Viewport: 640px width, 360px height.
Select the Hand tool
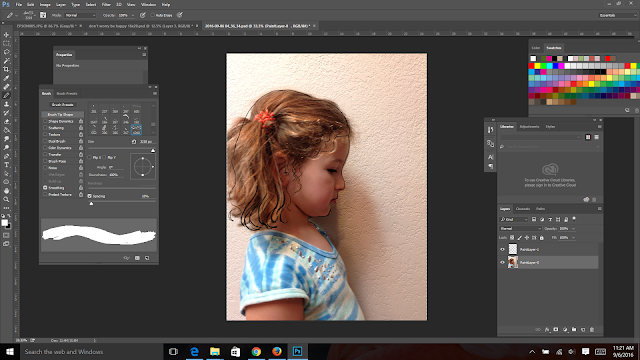[x=6, y=191]
